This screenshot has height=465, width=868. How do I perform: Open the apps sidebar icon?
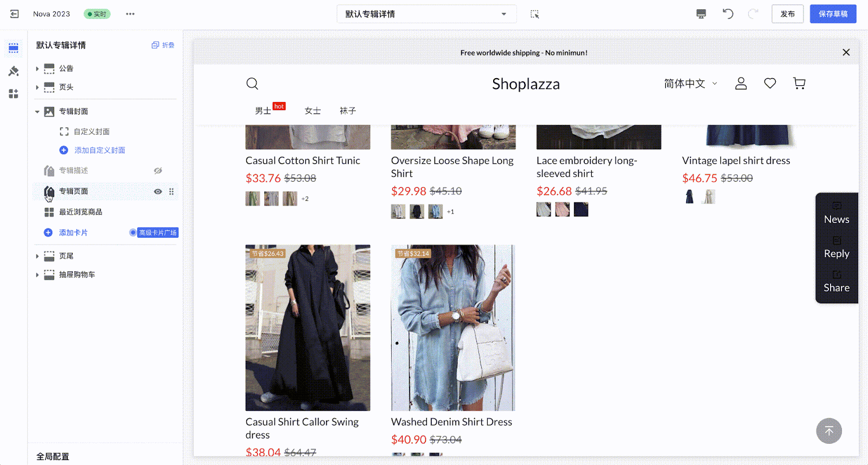(x=14, y=94)
